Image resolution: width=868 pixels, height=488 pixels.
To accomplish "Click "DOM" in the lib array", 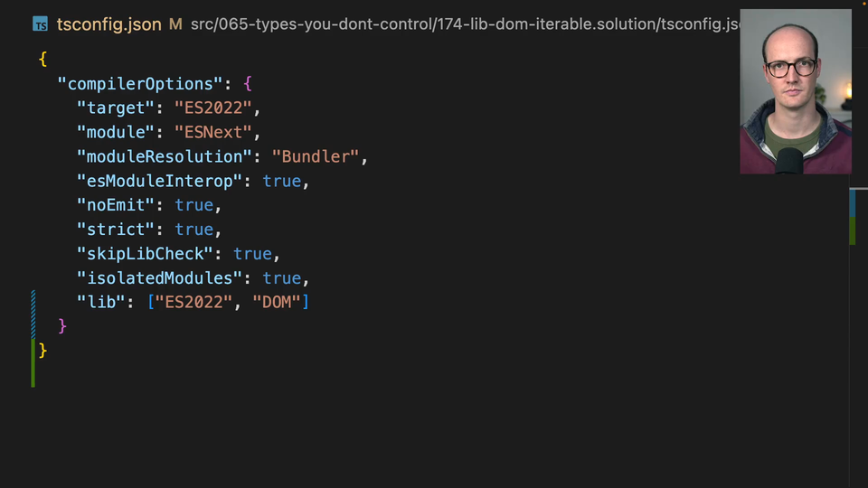I will pos(277,303).
